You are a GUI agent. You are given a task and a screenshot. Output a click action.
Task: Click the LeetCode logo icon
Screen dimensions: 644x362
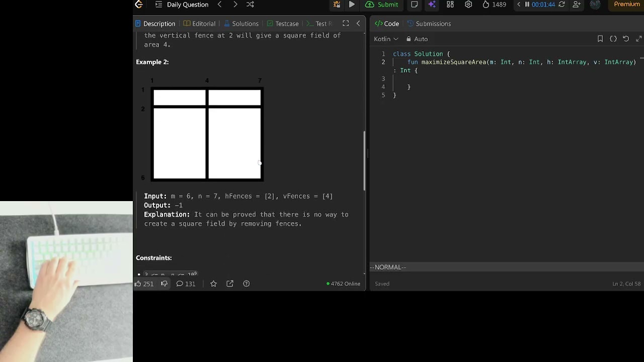[139, 5]
